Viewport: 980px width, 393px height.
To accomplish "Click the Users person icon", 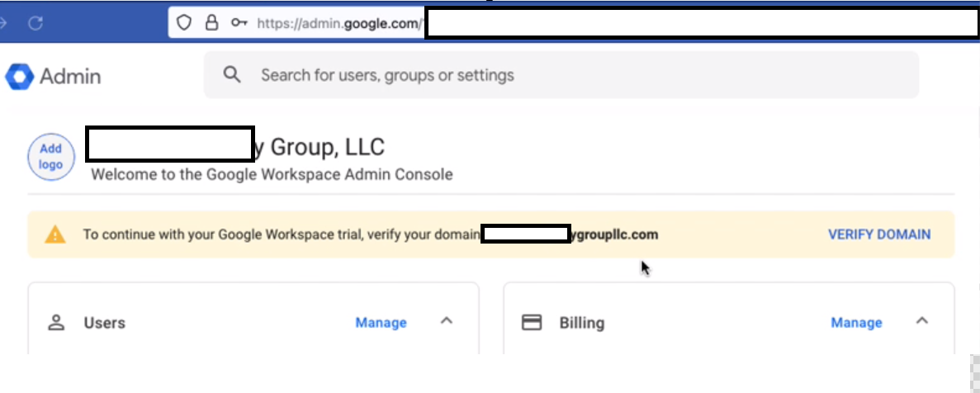I will point(56,322).
